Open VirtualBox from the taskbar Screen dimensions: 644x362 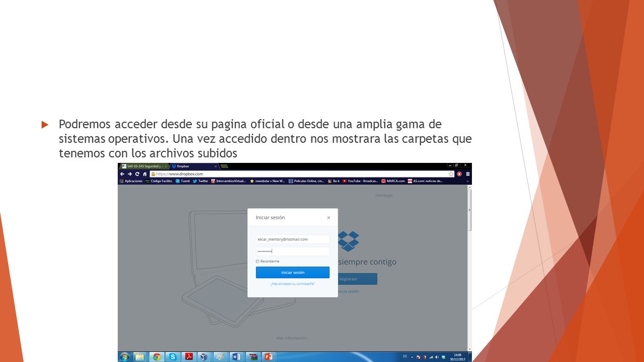pos(204,356)
